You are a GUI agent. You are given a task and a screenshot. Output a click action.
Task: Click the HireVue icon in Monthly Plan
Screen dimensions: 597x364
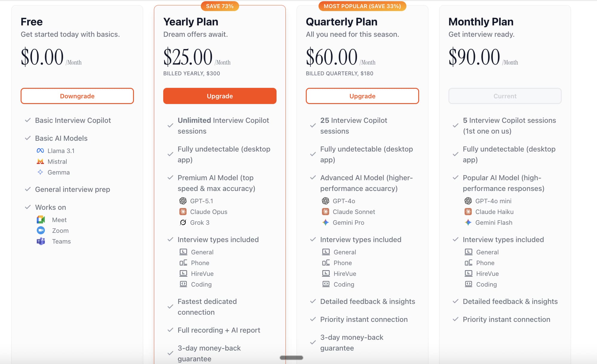[468, 273]
